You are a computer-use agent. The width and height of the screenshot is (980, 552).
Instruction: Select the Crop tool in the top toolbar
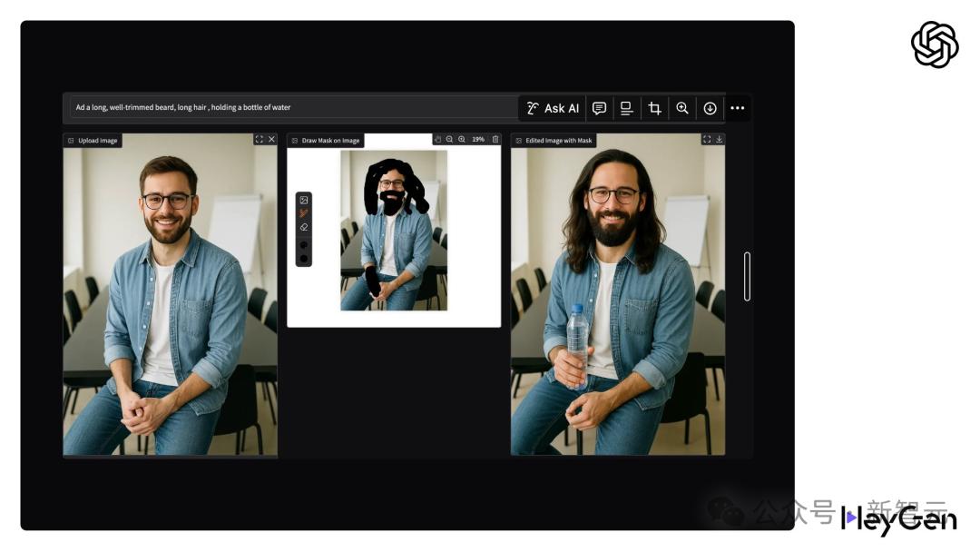[655, 108]
